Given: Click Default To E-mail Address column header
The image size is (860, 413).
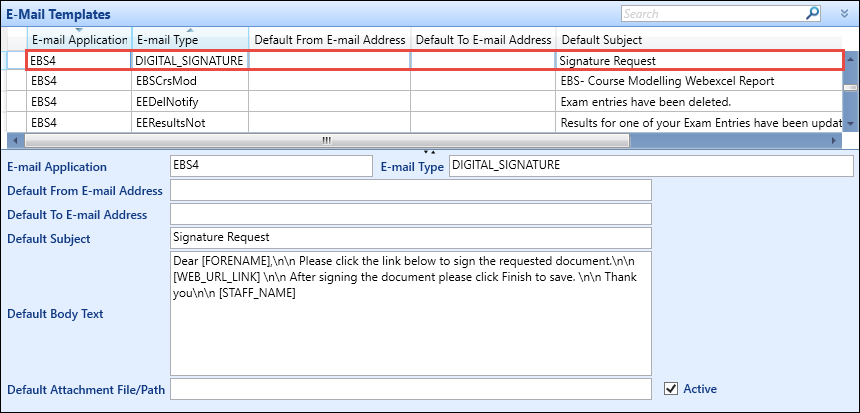Looking at the screenshot, I should pyautogui.click(x=483, y=39).
